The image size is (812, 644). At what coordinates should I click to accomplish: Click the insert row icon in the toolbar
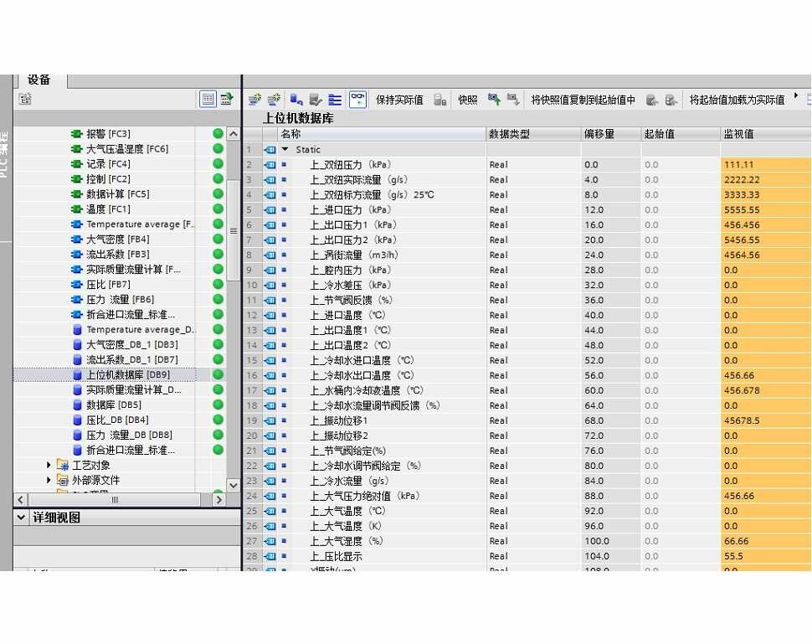(255, 99)
